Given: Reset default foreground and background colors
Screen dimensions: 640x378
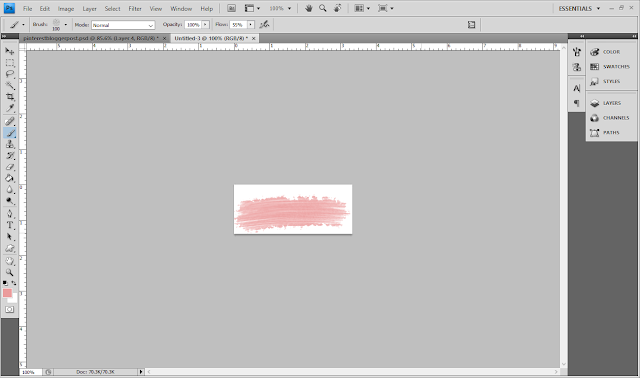Looking at the screenshot, I should (5, 283).
